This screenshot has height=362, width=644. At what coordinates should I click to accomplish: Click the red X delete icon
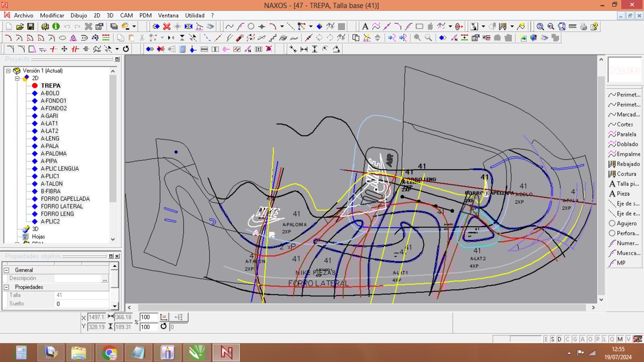pos(167,27)
